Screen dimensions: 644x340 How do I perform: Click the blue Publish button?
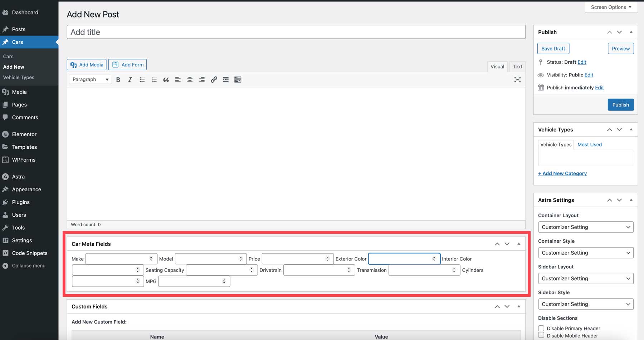(x=620, y=105)
